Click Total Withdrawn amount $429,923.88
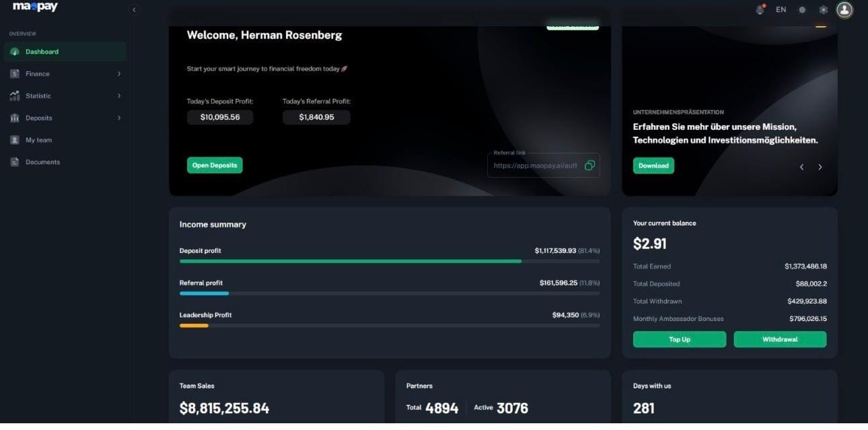The height and width of the screenshot is (430, 868). (807, 301)
